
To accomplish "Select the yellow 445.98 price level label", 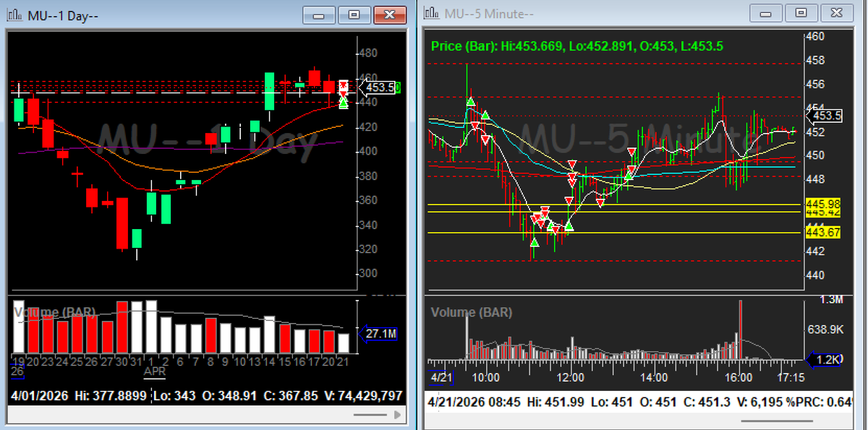I will point(822,204).
